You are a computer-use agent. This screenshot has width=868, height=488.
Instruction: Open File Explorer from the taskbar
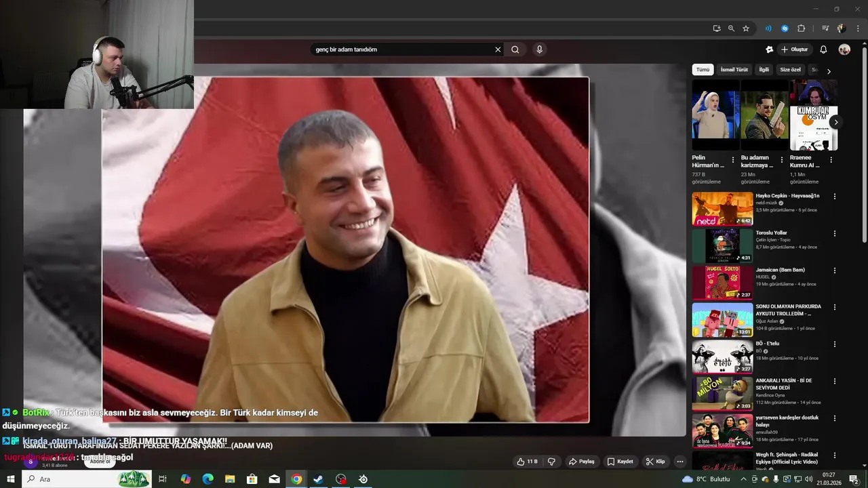pos(230,479)
